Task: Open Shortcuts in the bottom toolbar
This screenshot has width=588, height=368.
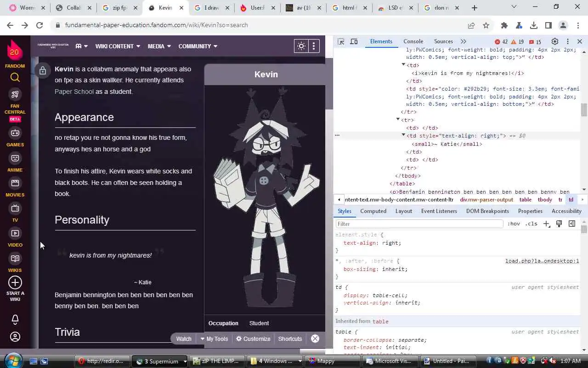Action: tap(290, 339)
